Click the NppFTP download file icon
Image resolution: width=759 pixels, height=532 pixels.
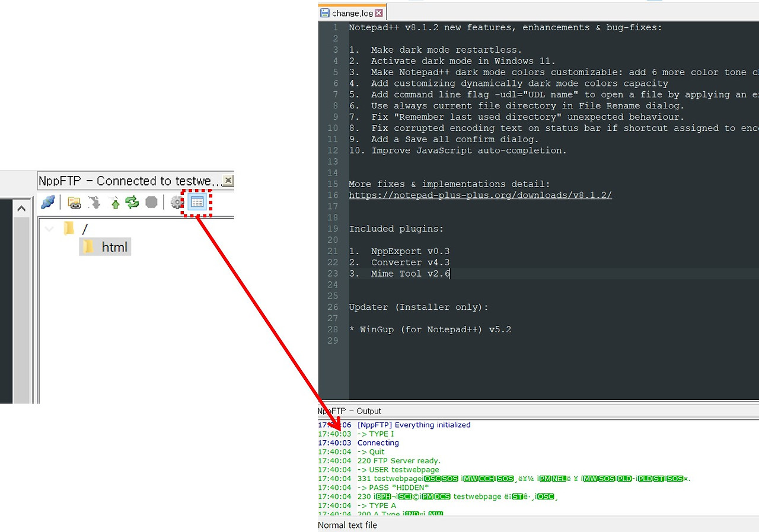pos(94,203)
